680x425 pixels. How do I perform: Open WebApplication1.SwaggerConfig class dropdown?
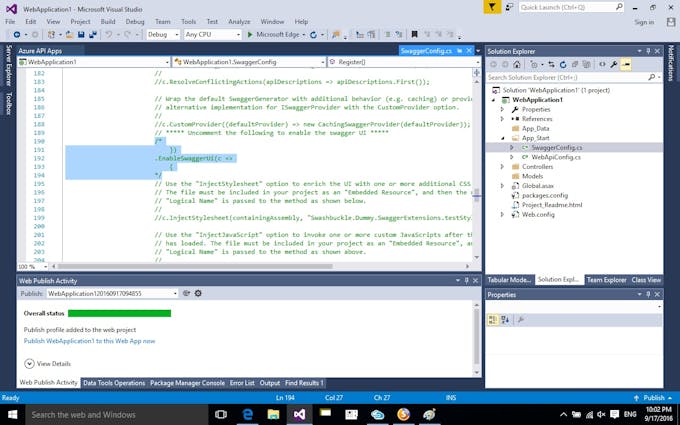(x=249, y=62)
